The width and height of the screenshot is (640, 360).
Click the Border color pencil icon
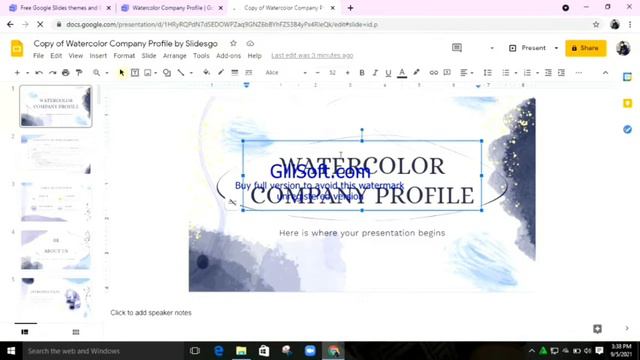pos(221,72)
